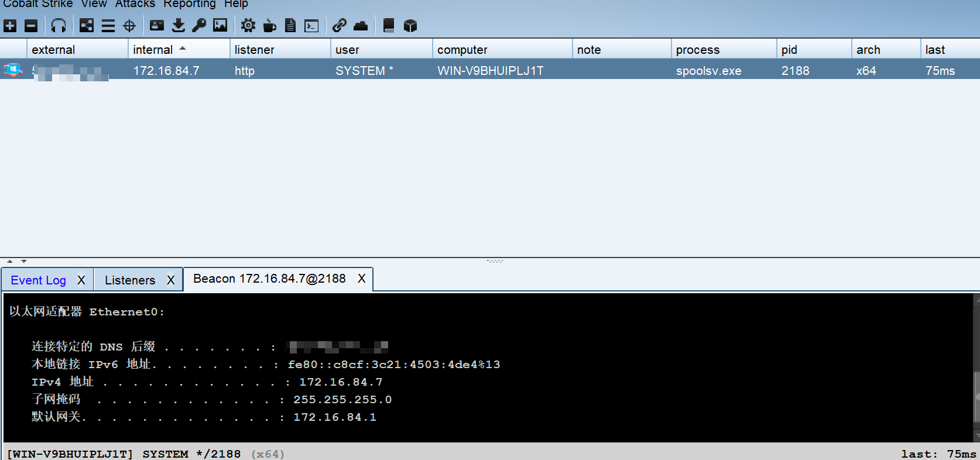Open the Reporting menu
Image resolution: width=980 pixels, height=460 pixels.
tap(190, 4)
